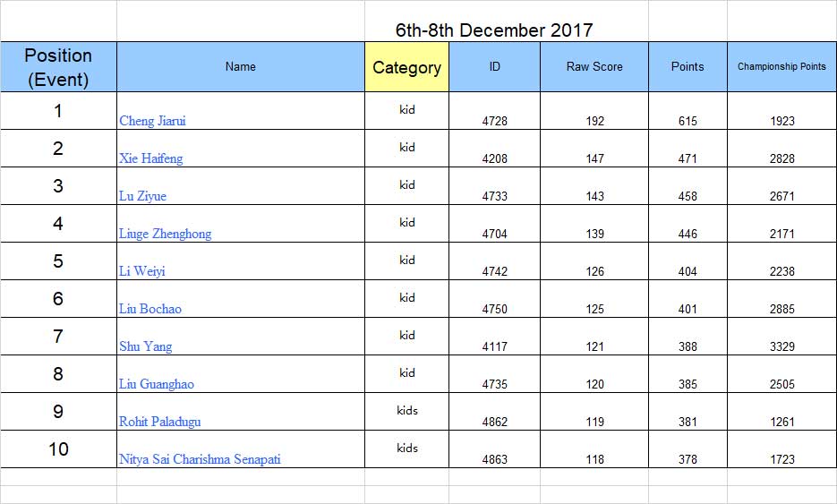Select the 6th-8th December 2017 title cell
Viewport: 837px width, 504px height.
(x=494, y=30)
